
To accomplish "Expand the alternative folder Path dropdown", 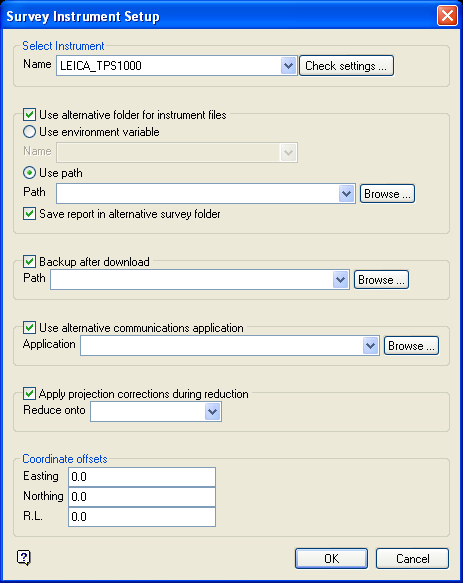I will pos(347,193).
